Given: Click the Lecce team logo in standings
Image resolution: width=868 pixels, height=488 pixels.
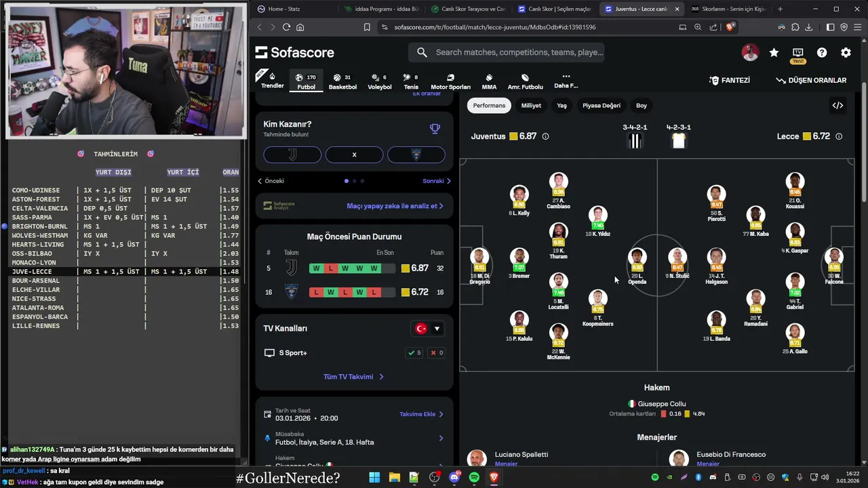Looking at the screenshot, I should (291, 292).
